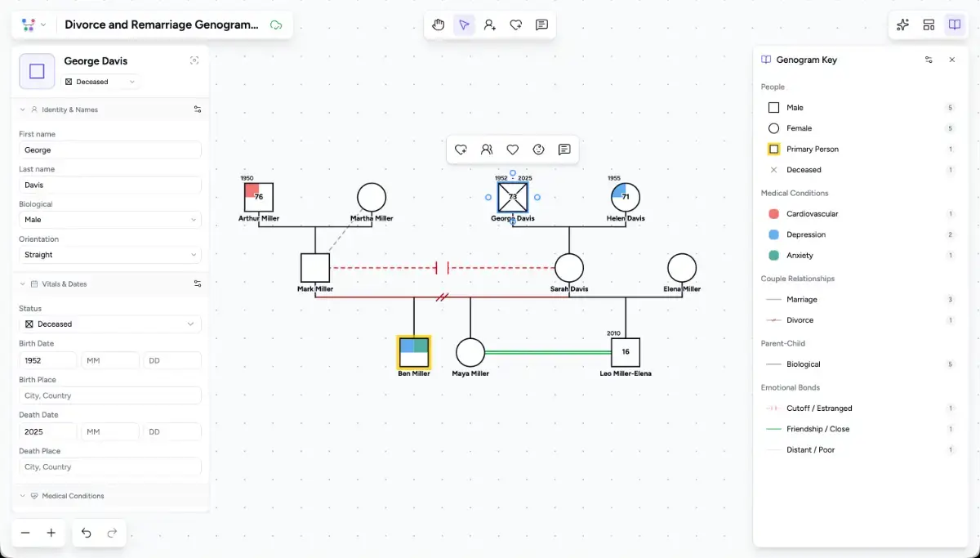This screenshot has height=558, width=980.
Task: Click the Birth Place City, Country field
Action: [x=109, y=395]
